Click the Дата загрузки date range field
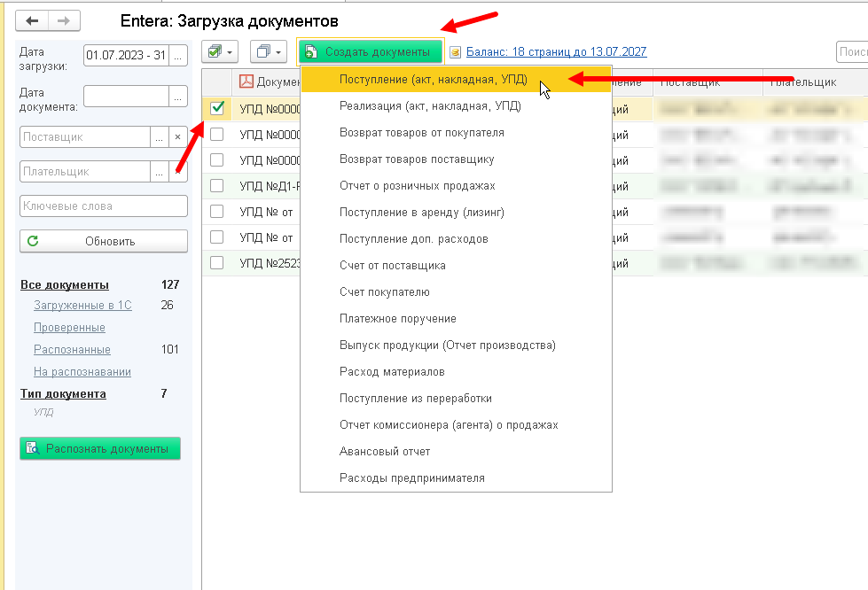This screenshot has height=590, width=868. (x=126, y=55)
